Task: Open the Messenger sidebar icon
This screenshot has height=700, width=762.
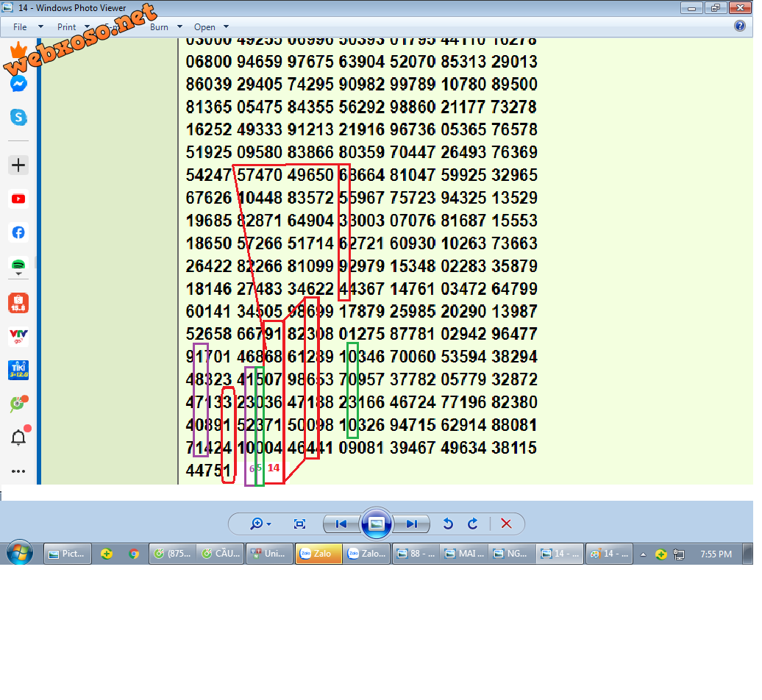Action: pyautogui.click(x=19, y=84)
